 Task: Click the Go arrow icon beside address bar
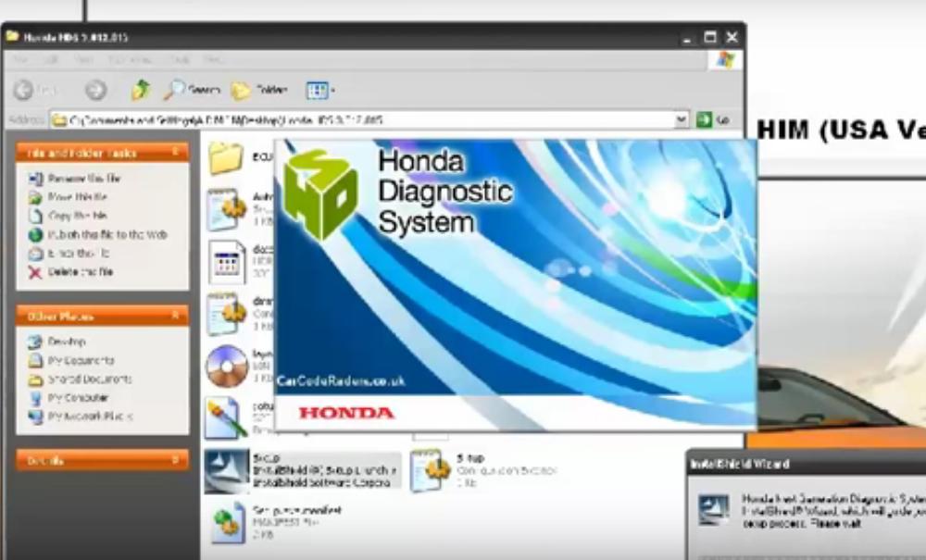(704, 119)
